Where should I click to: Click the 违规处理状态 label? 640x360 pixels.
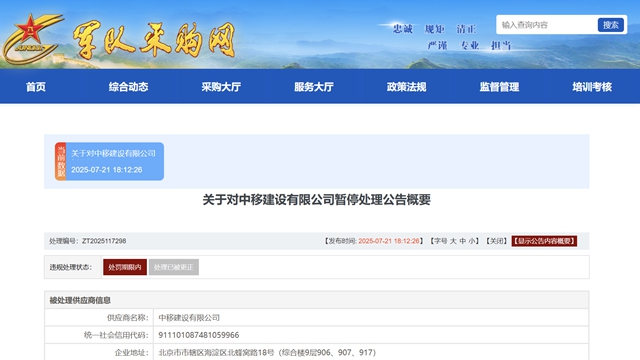(x=71, y=267)
